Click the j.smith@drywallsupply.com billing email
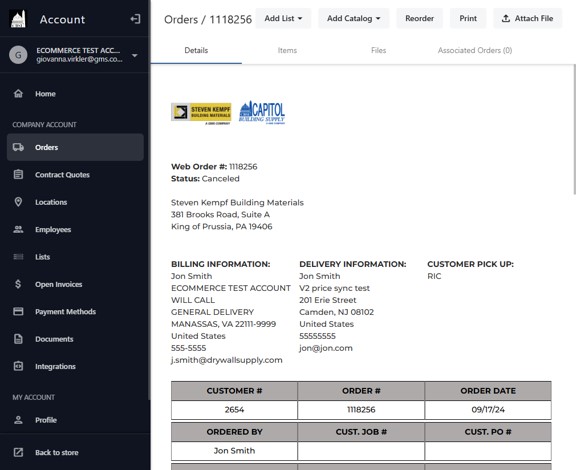 point(227,360)
